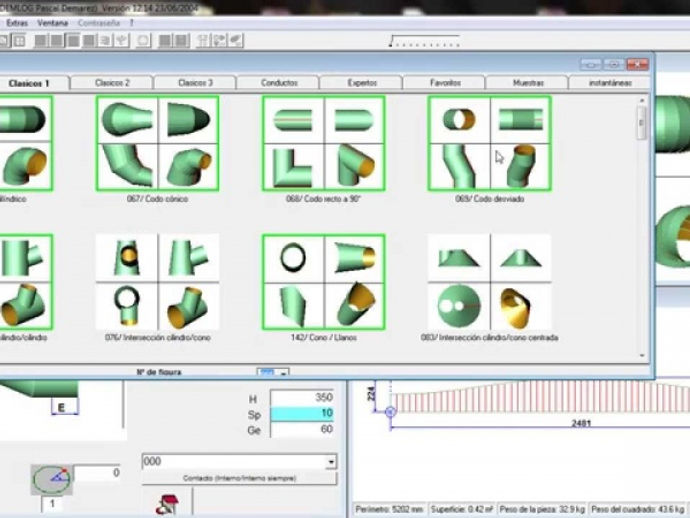Click the 142/ Cono / Llanos label
The width and height of the screenshot is (690, 518).
tap(323, 338)
